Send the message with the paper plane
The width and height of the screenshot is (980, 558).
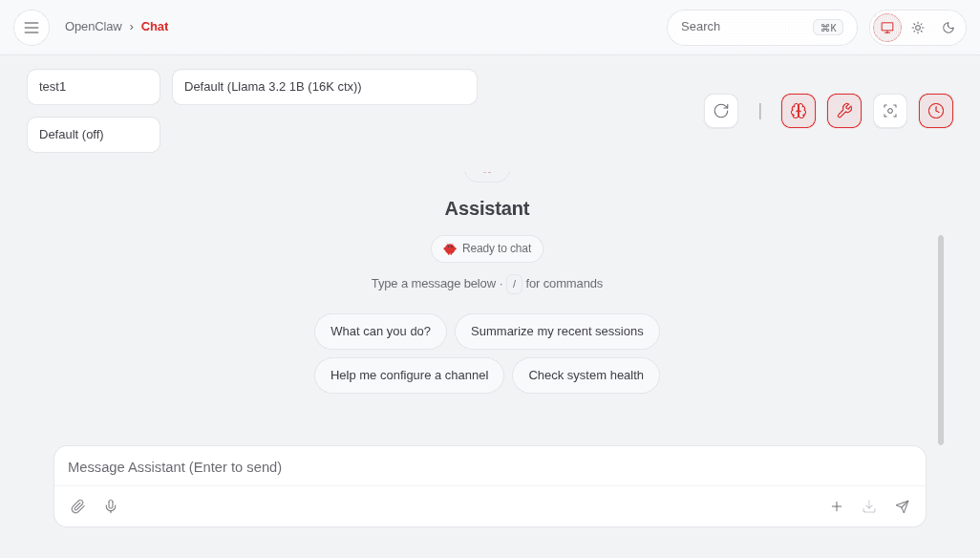[902, 506]
